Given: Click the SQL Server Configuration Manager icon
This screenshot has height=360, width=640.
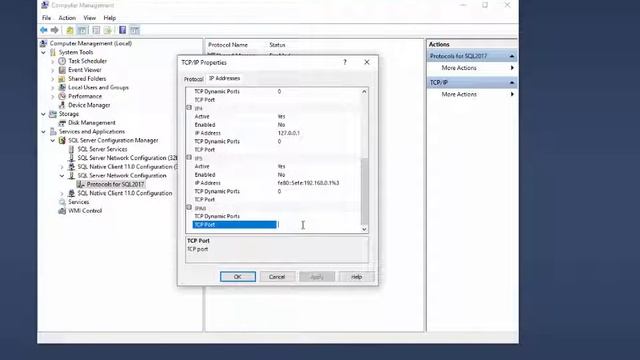Looking at the screenshot, I should pos(62,140).
